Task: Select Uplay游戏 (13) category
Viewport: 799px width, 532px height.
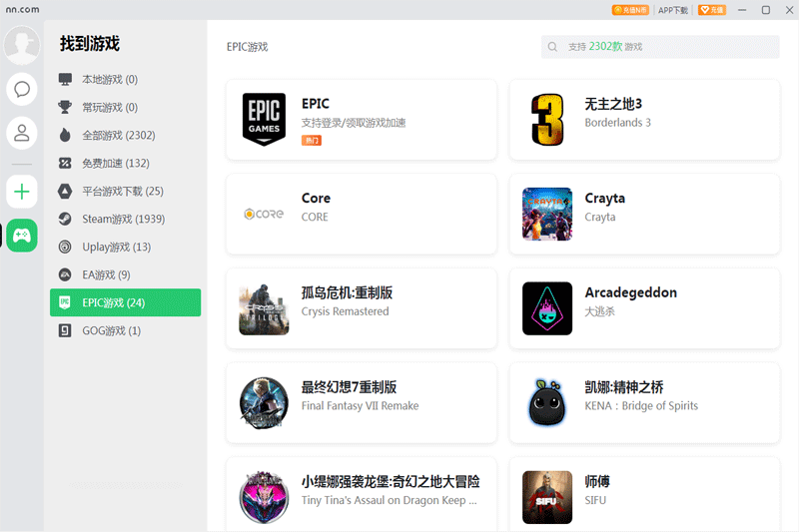Action: 126,247
